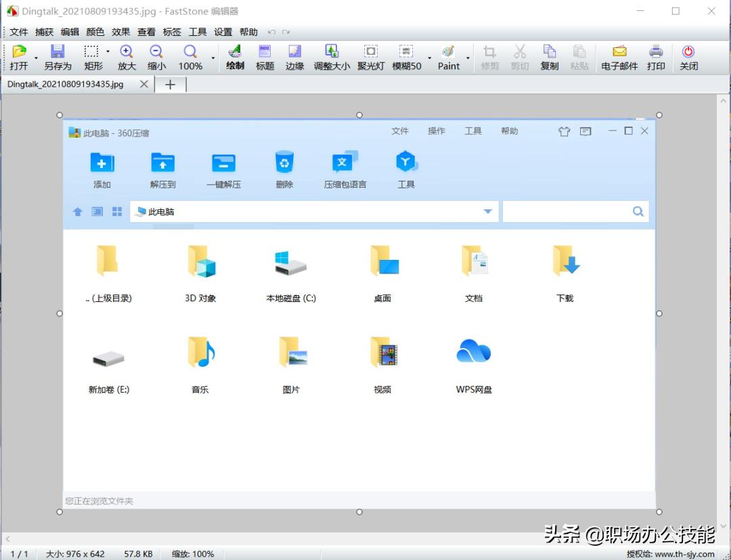
Task: Set zoom to 100% via toolbar icon
Action: [190, 58]
